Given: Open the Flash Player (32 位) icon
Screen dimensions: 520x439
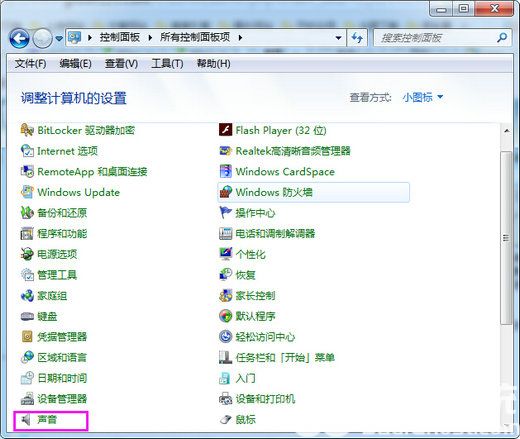Looking at the screenshot, I should pos(225,130).
